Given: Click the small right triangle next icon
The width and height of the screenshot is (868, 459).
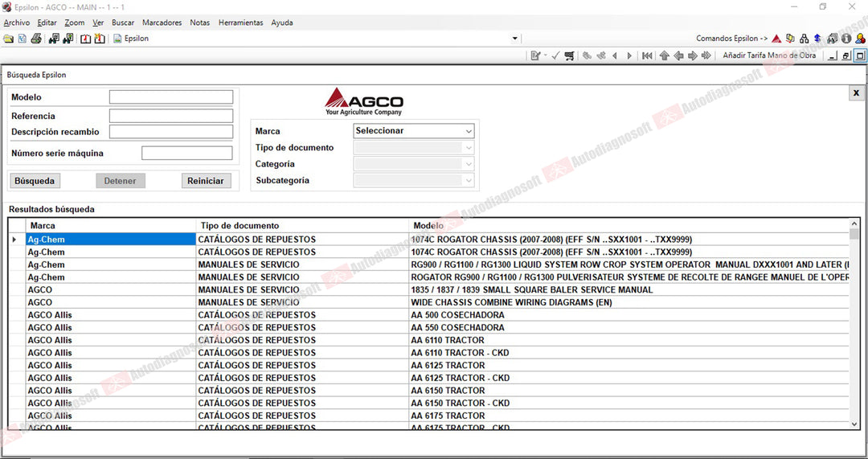Looking at the screenshot, I should coord(629,56).
